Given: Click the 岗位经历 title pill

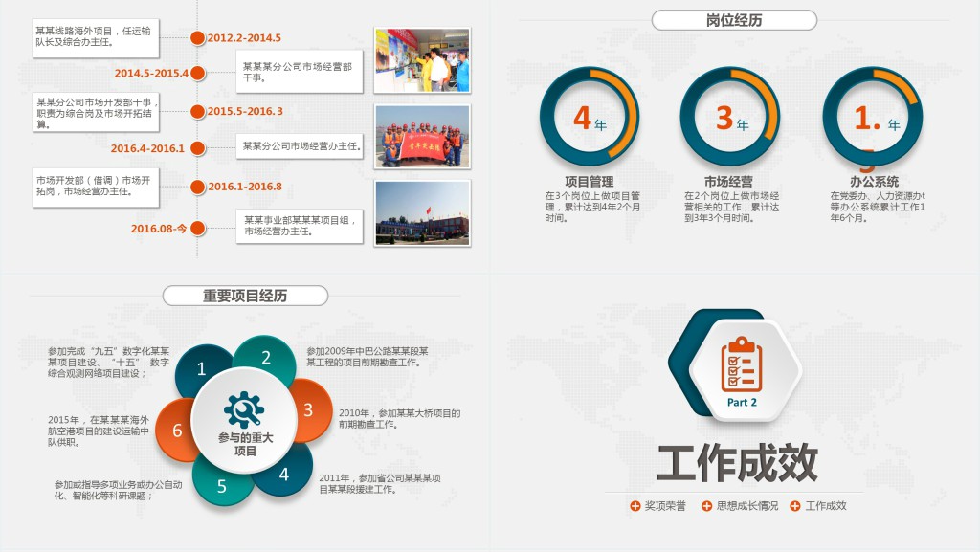Looking at the screenshot, I should pos(734,20).
